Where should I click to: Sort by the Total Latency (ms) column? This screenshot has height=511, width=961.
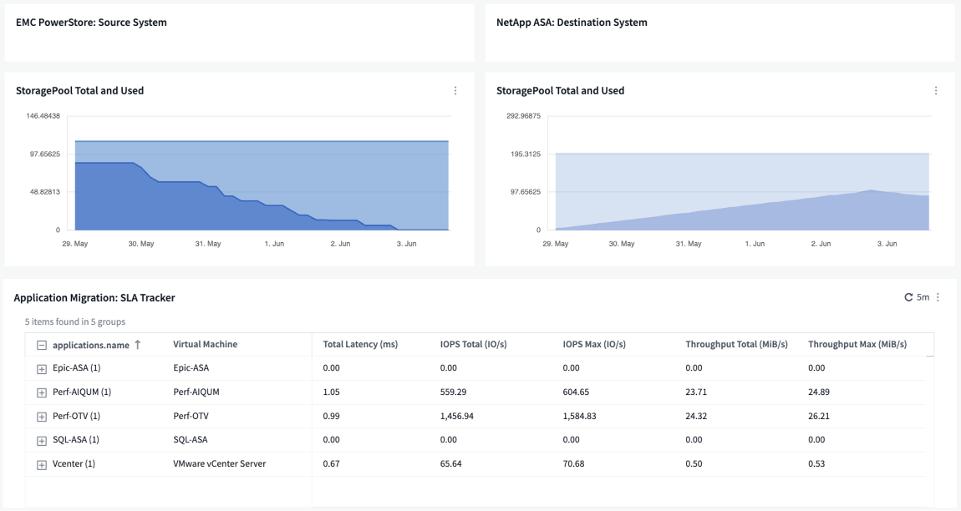point(360,345)
